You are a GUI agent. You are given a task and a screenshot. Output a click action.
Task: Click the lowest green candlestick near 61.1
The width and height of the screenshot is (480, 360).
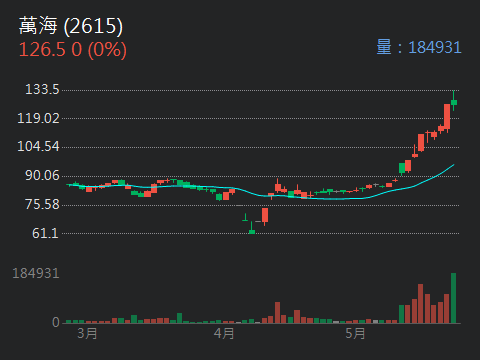coord(252,228)
